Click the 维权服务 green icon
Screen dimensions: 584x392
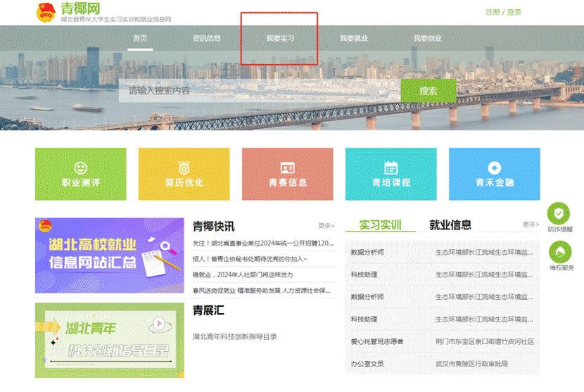pyautogui.click(x=560, y=252)
